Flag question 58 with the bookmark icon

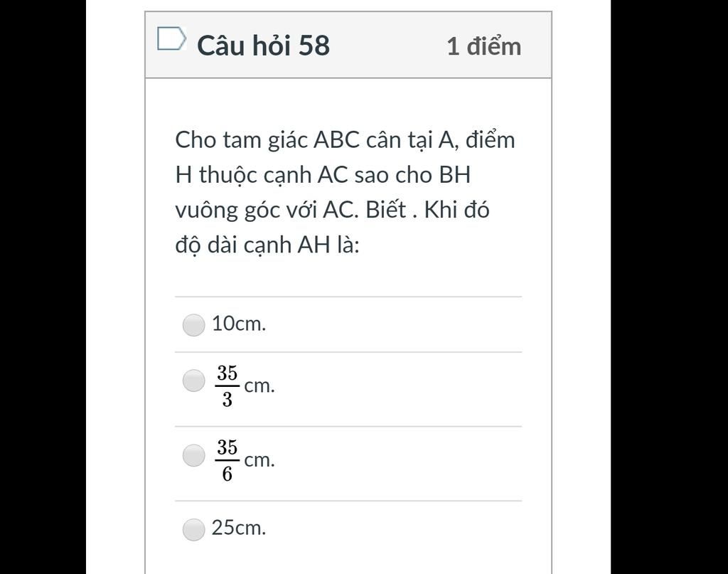[172, 38]
